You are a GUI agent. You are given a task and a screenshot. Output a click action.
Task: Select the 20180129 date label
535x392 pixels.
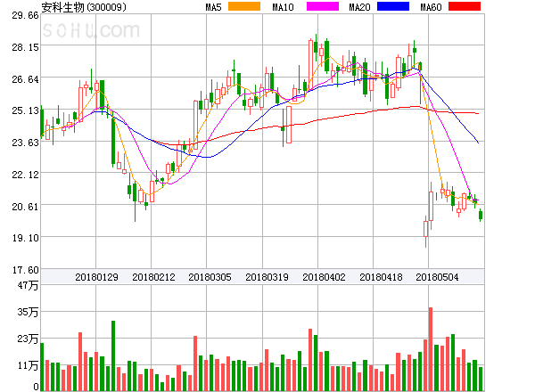pos(96,277)
